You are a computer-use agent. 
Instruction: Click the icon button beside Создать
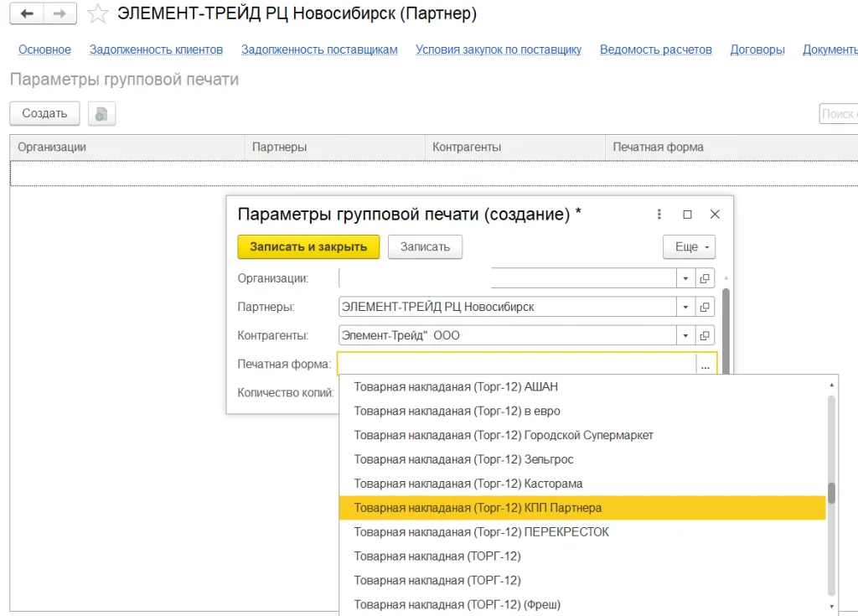tap(101, 114)
